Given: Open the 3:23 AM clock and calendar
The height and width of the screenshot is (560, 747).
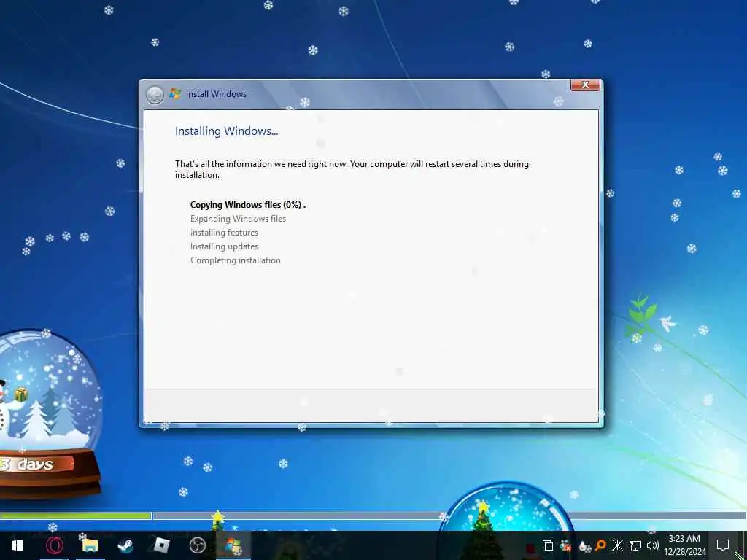Looking at the screenshot, I should [x=684, y=539].
